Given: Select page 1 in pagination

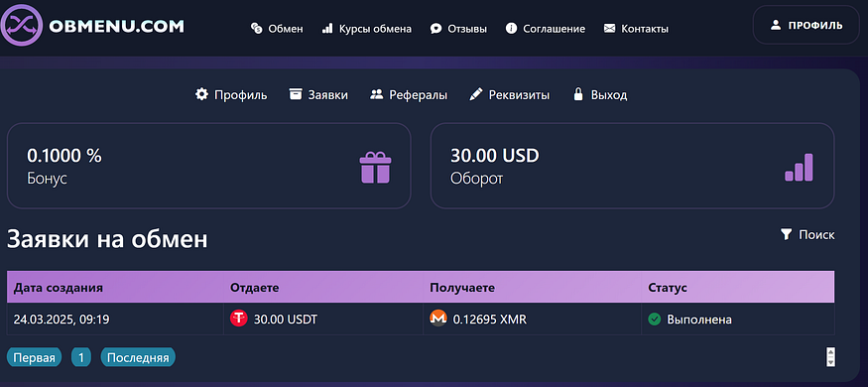Looking at the screenshot, I should [80, 357].
